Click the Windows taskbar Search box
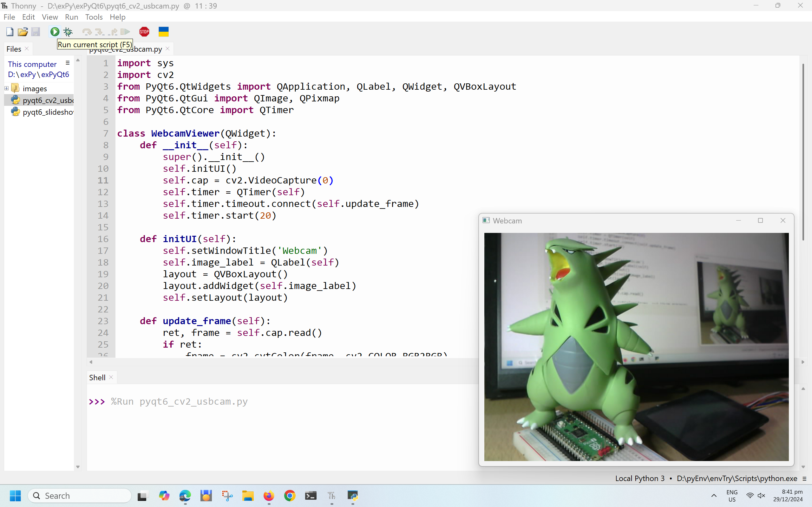812x507 pixels. (x=80, y=496)
